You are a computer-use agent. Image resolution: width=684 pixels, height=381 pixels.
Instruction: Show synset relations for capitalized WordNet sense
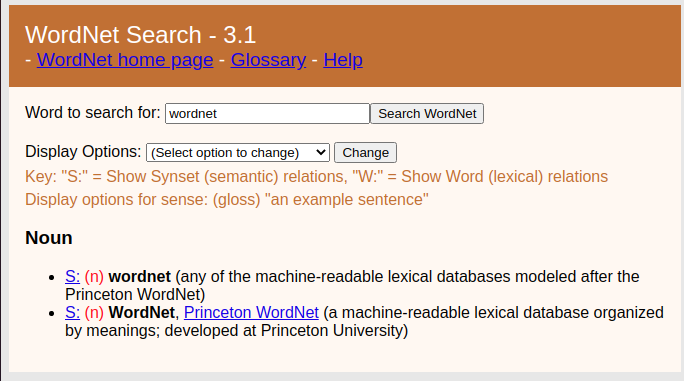[x=72, y=312]
